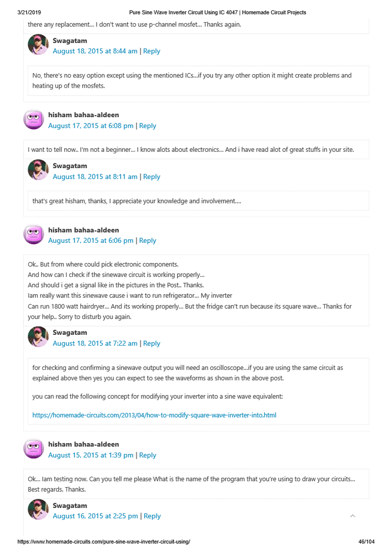Open the August 15, 2015 at 1:39 pm permalink
Viewport: 392px width, 555px height.
click(x=90, y=455)
